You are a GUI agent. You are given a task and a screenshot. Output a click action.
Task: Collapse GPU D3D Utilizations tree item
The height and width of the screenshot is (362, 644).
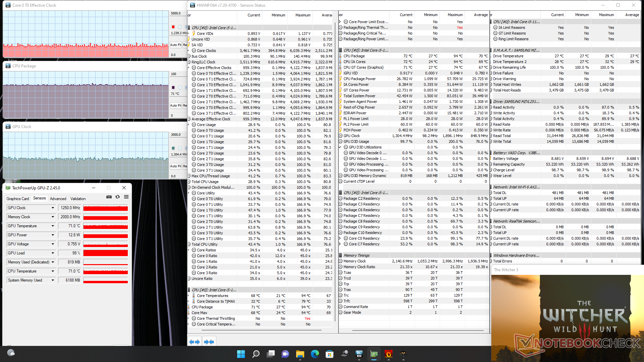tap(340, 147)
